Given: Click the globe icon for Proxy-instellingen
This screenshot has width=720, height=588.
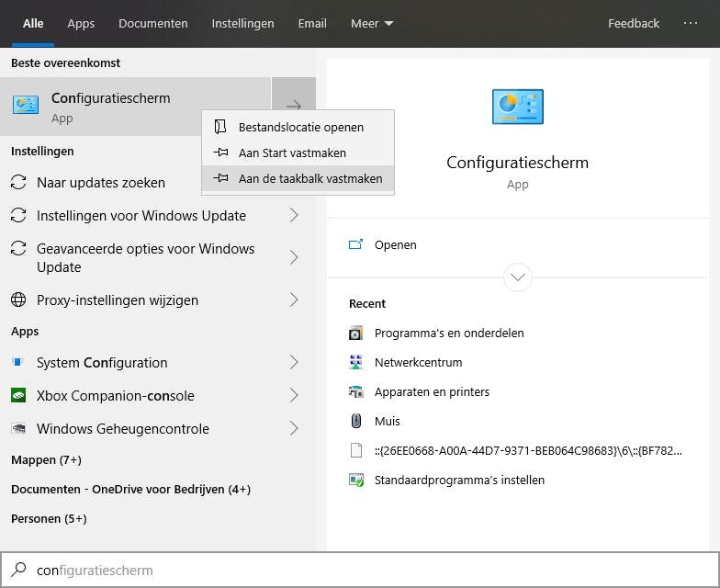Looking at the screenshot, I should click(x=18, y=300).
